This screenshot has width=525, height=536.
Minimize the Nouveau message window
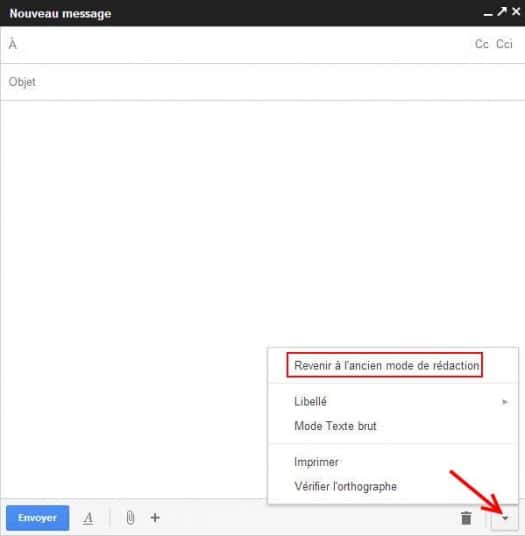(x=488, y=14)
